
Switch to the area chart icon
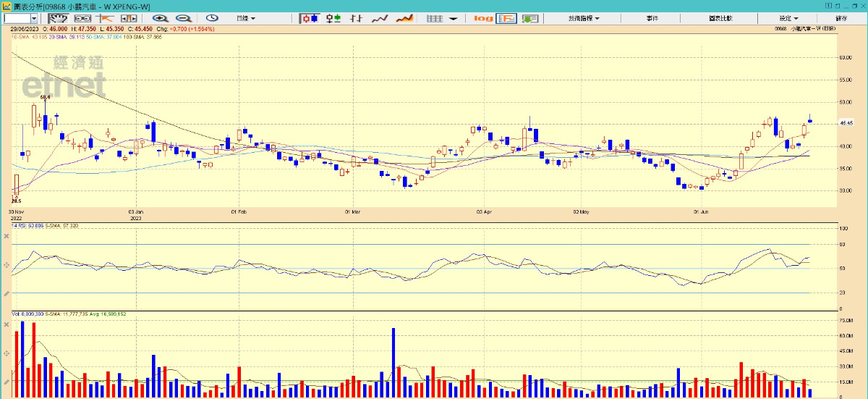pyautogui.click(x=405, y=18)
